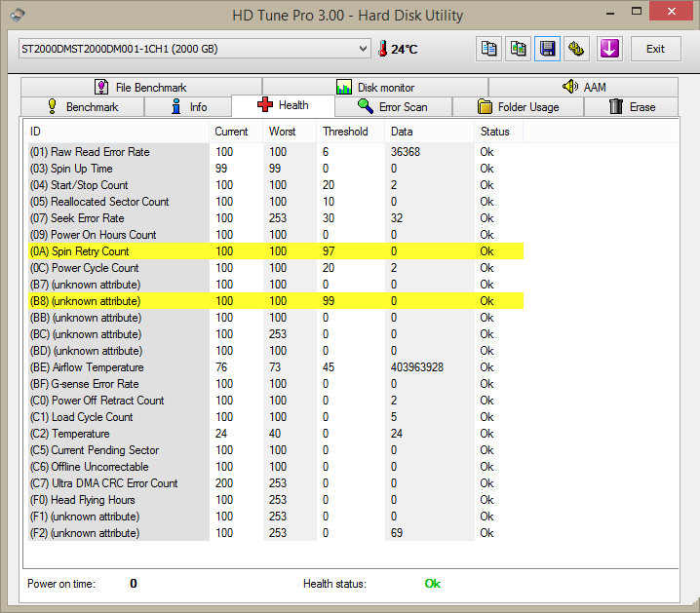Select the Power Cycle Count row
The image size is (700, 613).
276,268
